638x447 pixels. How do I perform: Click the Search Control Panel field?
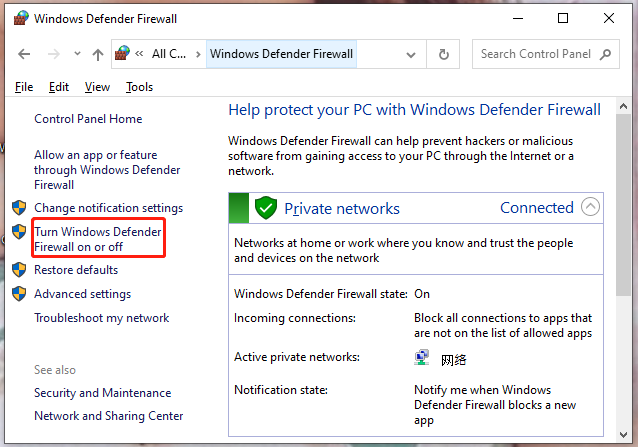click(535, 54)
